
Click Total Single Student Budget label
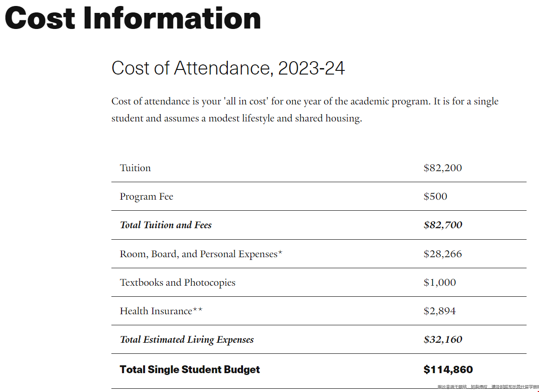click(190, 369)
